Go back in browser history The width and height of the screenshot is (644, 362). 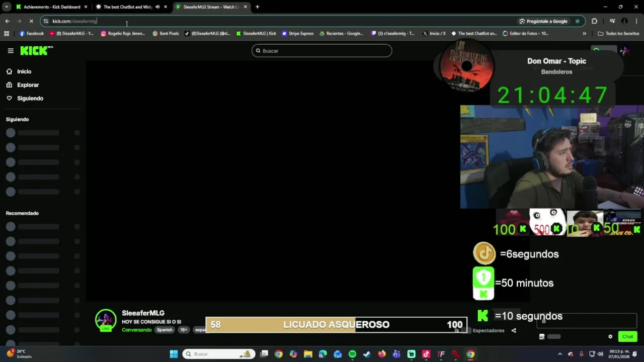pos(7,21)
